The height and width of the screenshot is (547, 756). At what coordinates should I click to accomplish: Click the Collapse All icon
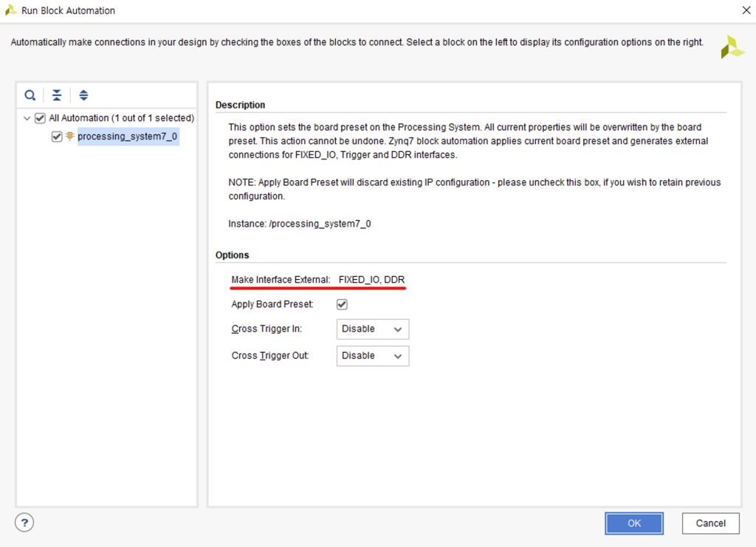pos(57,95)
